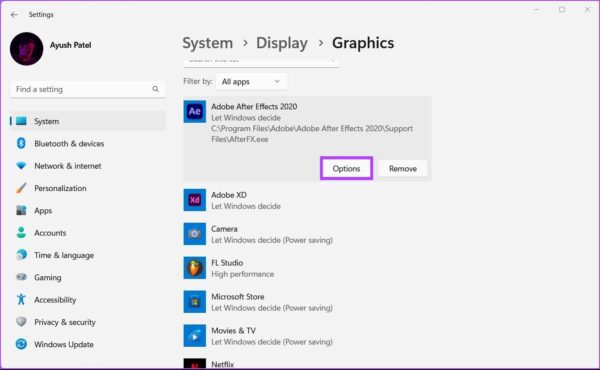600x370 pixels.
Task: Maximize the Settings window
Action: (x=562, y=10)
